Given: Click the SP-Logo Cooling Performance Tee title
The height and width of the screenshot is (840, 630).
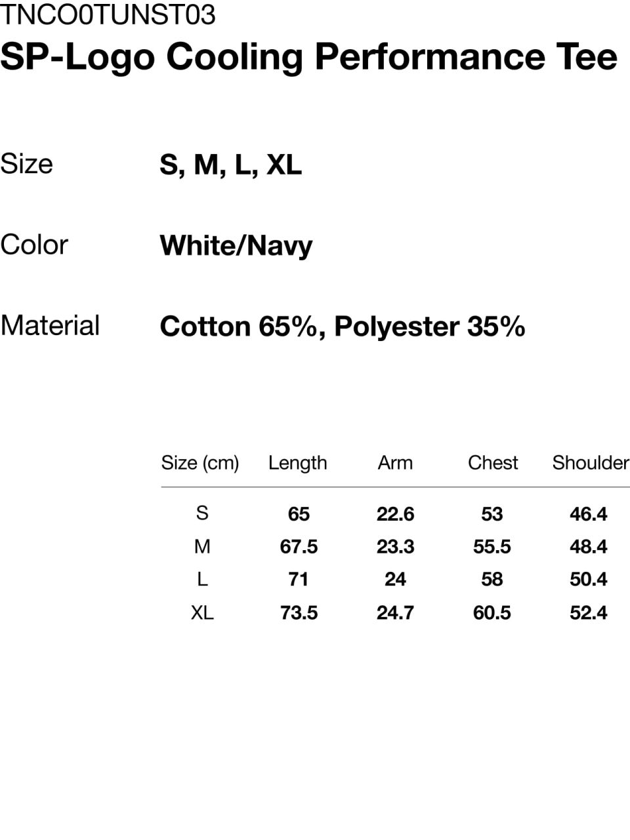Looking at the screenshot, I should (x=308, y=57).
